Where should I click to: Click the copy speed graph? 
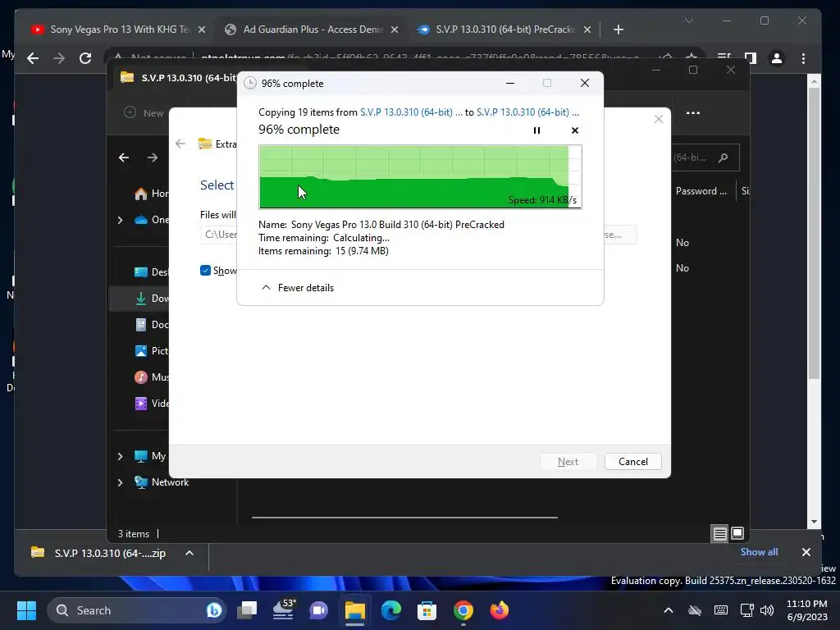coord(420,177)
